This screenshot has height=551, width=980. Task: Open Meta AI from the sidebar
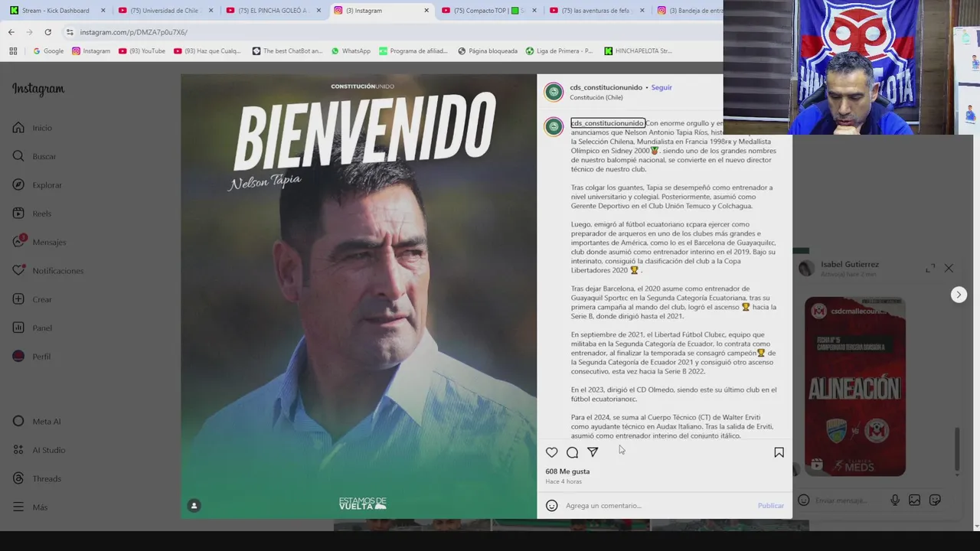pos(36,422)
